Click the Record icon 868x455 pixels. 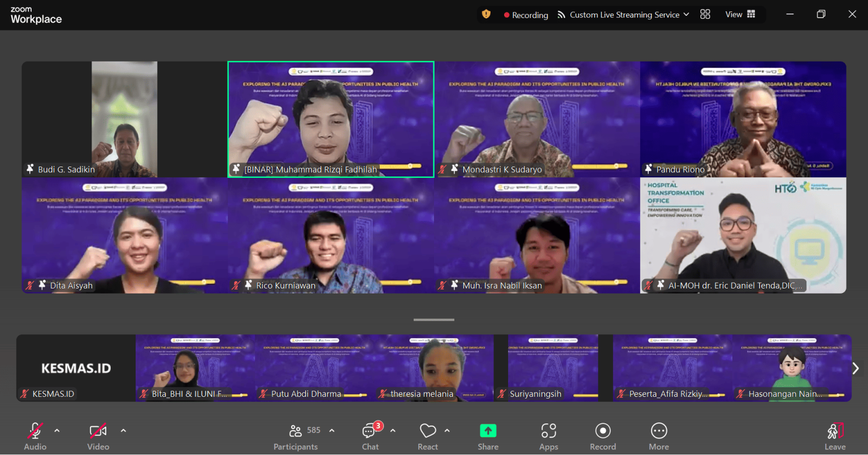click(602, 431)
